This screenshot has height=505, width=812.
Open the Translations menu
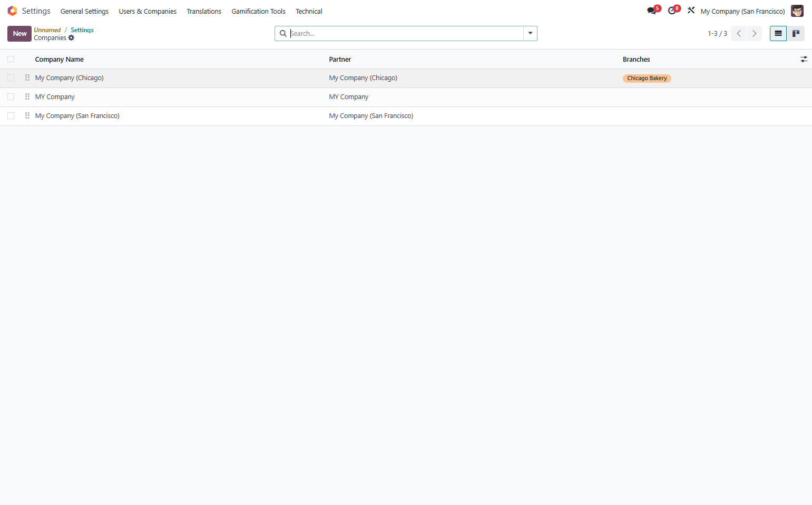(204, 12)
